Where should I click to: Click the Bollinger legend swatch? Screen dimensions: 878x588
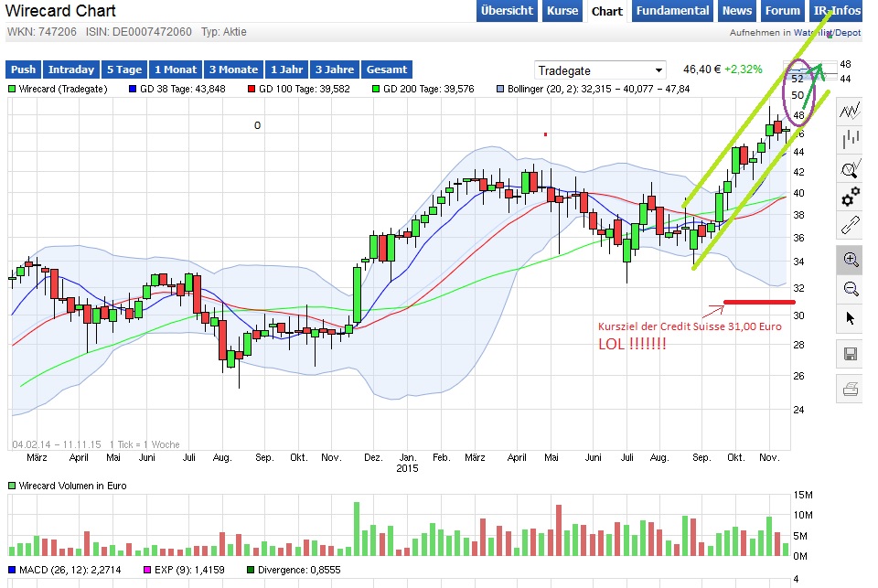click(500, 89)
